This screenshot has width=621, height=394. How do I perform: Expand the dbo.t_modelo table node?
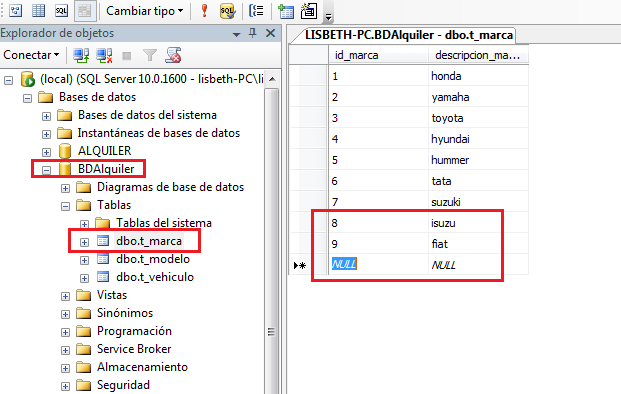tap(84, 261)
